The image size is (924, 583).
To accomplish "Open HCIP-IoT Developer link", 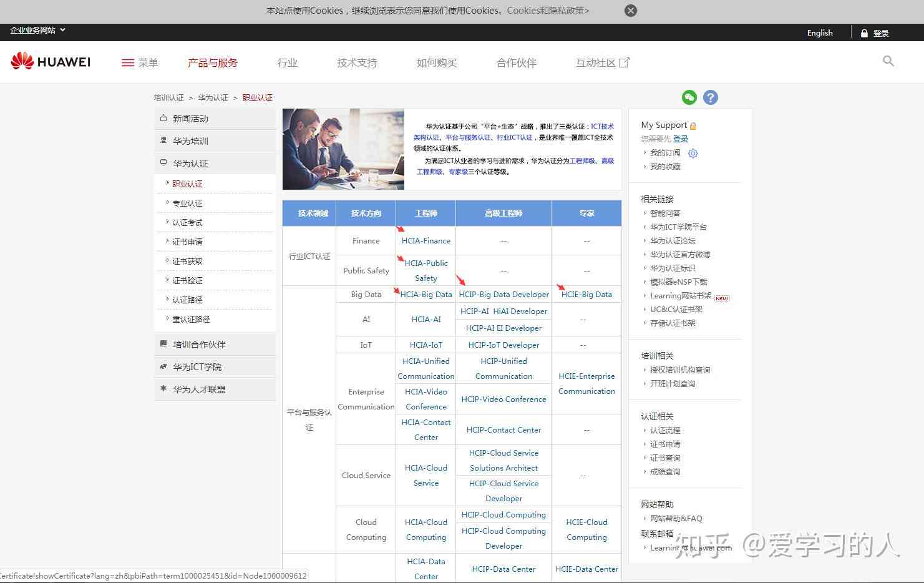I will 503,345.
